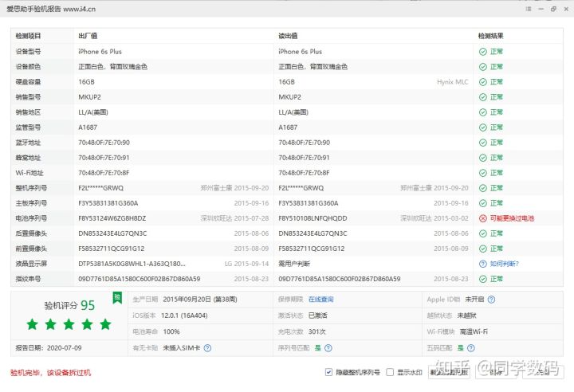Open the list menu icon in title bar
This screenshot has height=392, width=574.
529,9
